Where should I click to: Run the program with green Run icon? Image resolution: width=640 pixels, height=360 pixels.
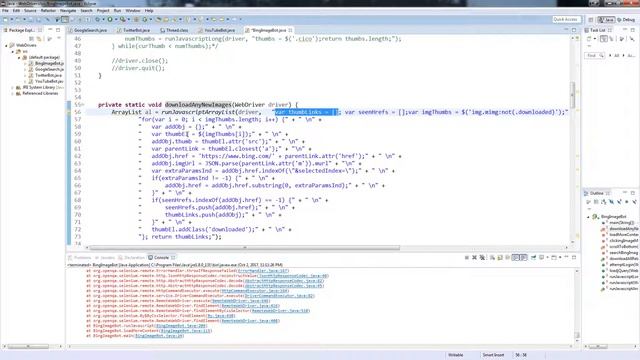(x=110, y=19)
